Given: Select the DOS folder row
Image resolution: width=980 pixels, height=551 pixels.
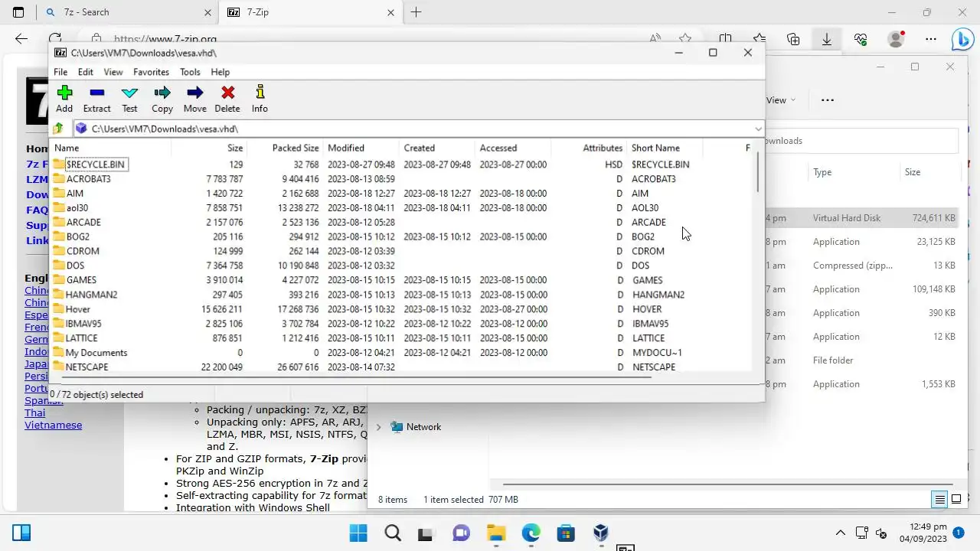Looking at the screenshot, I should (x=402, y=266).
